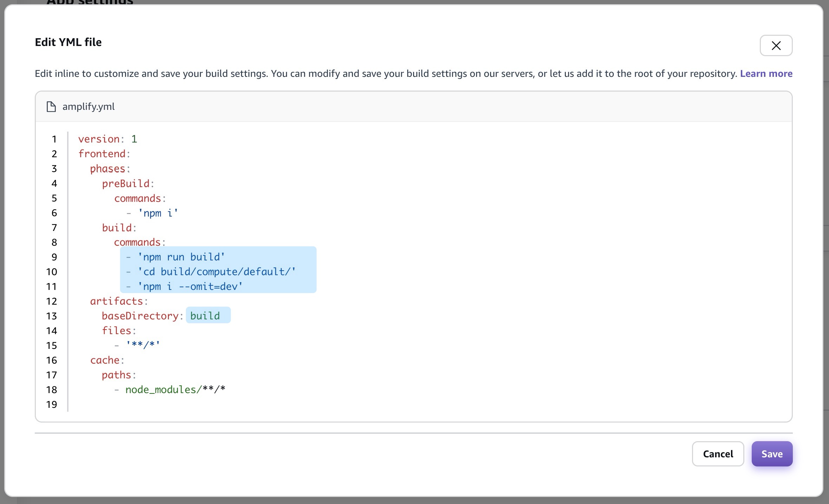Click the 'baseDirectory' key
Viewport: 829px width, 504px height.
point(141,316)
